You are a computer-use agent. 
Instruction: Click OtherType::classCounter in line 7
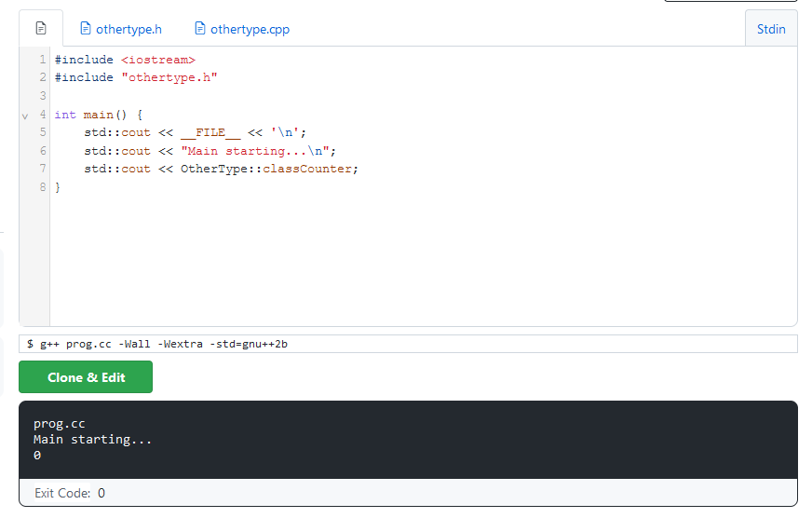[268, 169]
